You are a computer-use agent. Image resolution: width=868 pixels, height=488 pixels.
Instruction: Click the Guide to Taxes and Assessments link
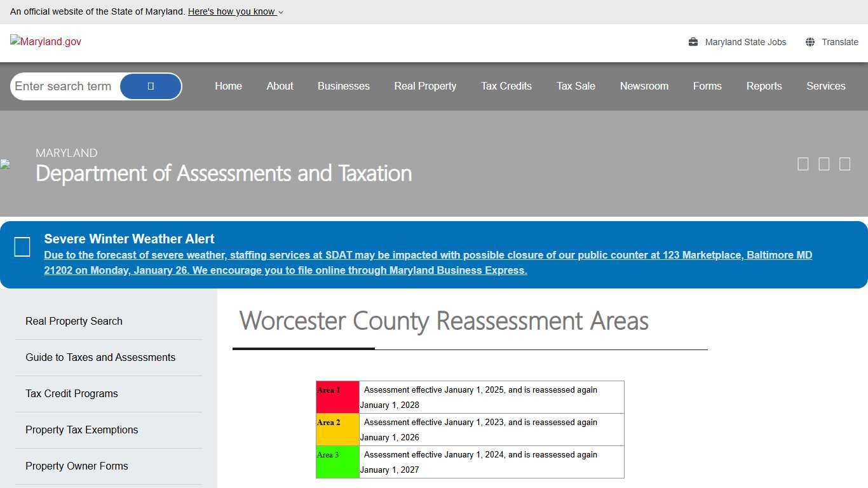[x=100, y=357]
